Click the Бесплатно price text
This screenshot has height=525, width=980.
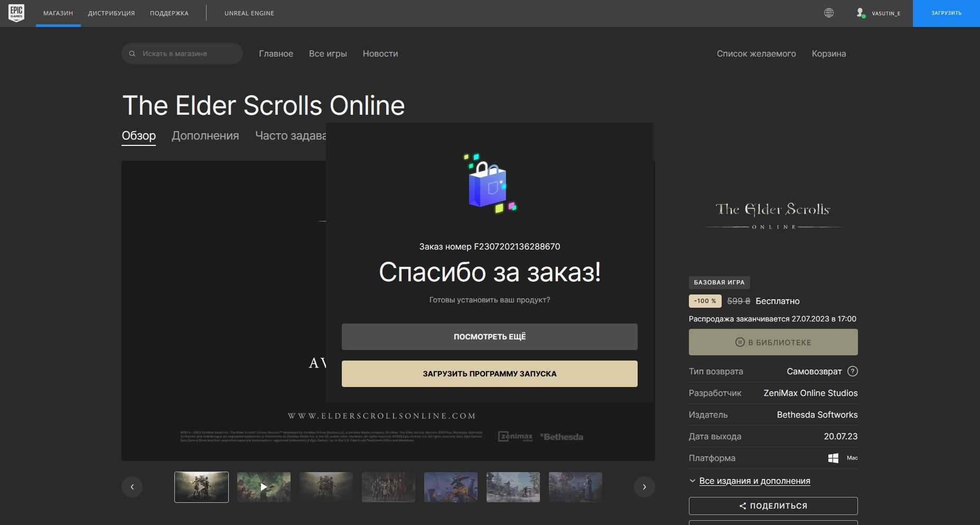777,301
